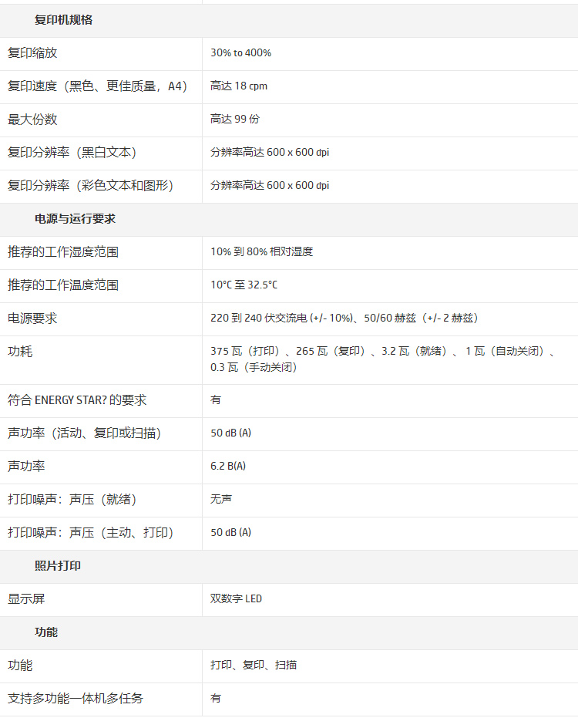Select the 功耗 row label

20,352
